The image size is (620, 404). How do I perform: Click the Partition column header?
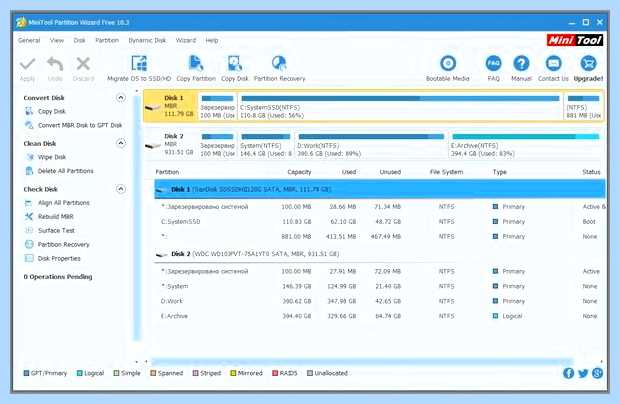point(167,172)
